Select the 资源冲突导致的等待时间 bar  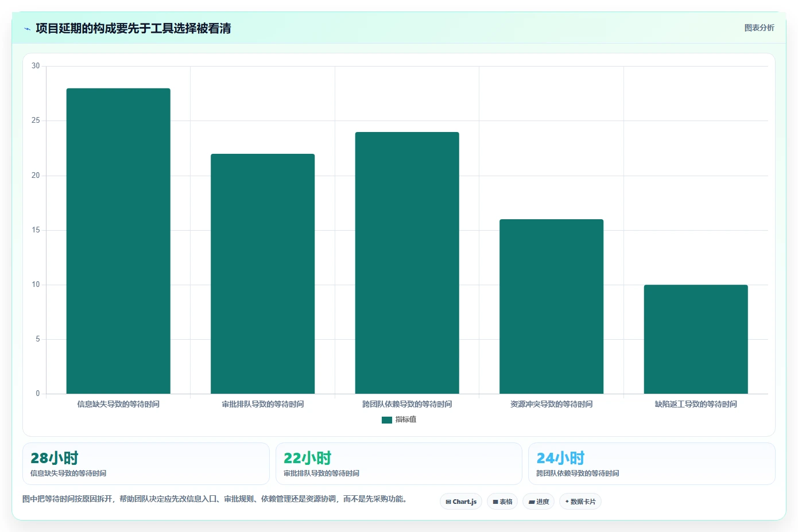click(551, 306)
